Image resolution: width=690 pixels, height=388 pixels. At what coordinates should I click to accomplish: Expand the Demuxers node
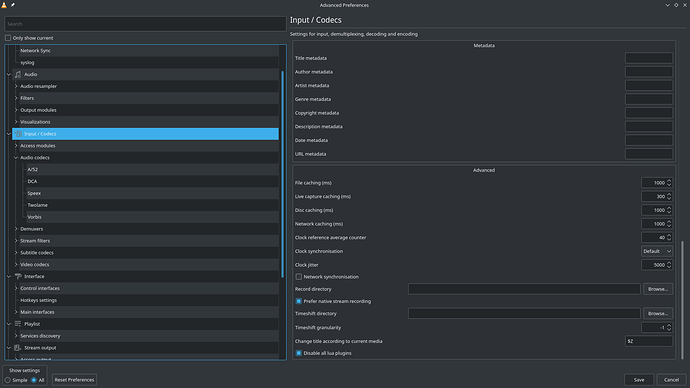click(16, 229)
